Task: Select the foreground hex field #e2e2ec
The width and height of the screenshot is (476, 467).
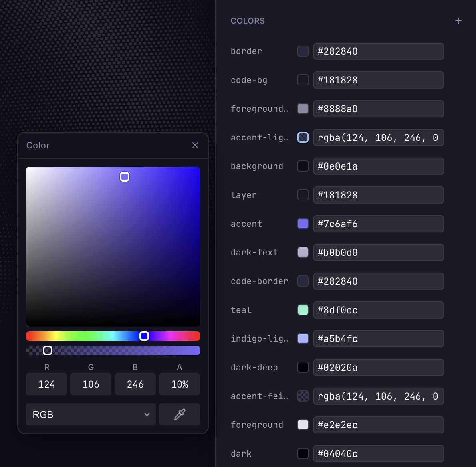Action: [x=379, y=425]
